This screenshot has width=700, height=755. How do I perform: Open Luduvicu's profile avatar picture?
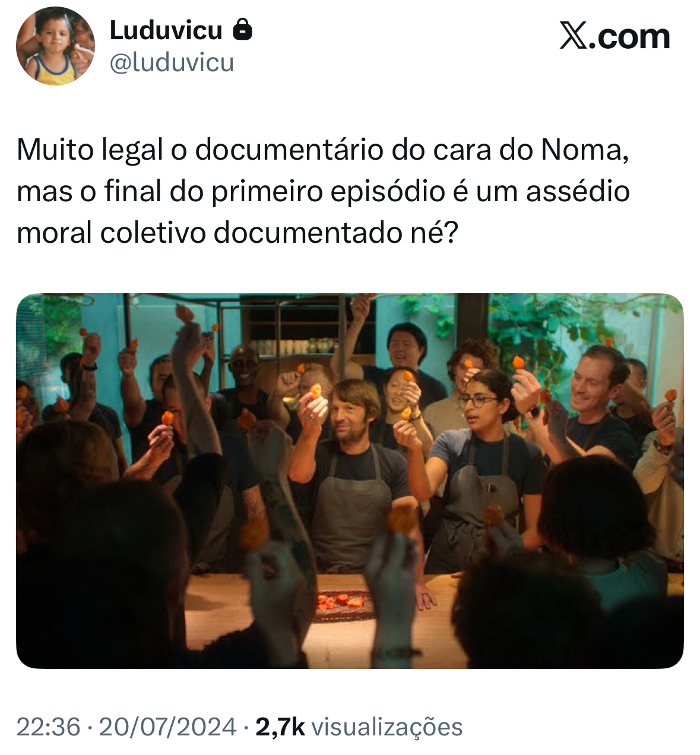[55, 46]
